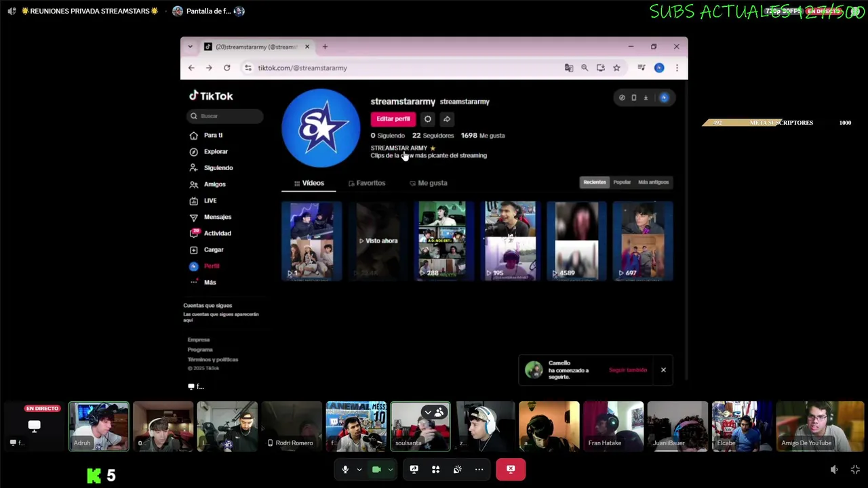Open more options ellipsis in call controls
This screenshot has width=868, height=488.
(479, 469)
